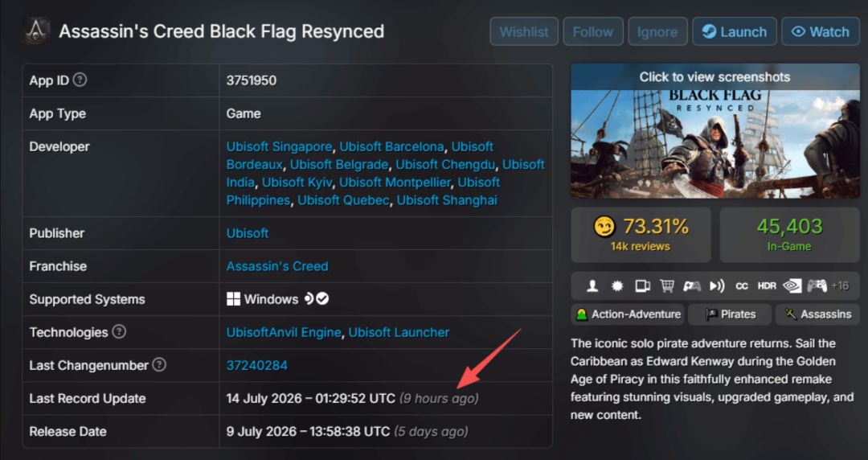Click the PlayStation controller category icon
Screen dimensions: 868x460
(x=817, y=286)
